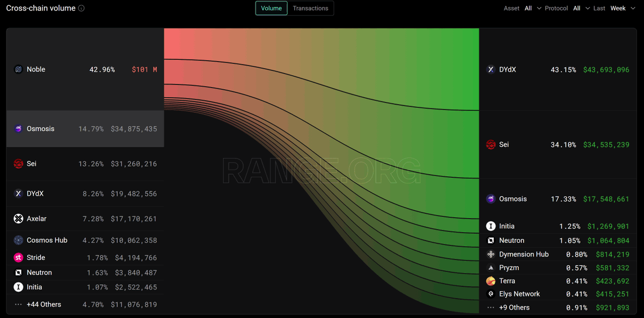This screenshot has width=644, height=318.
Task: Click the Terra chain icon
Action: click(x=491, y=281)
